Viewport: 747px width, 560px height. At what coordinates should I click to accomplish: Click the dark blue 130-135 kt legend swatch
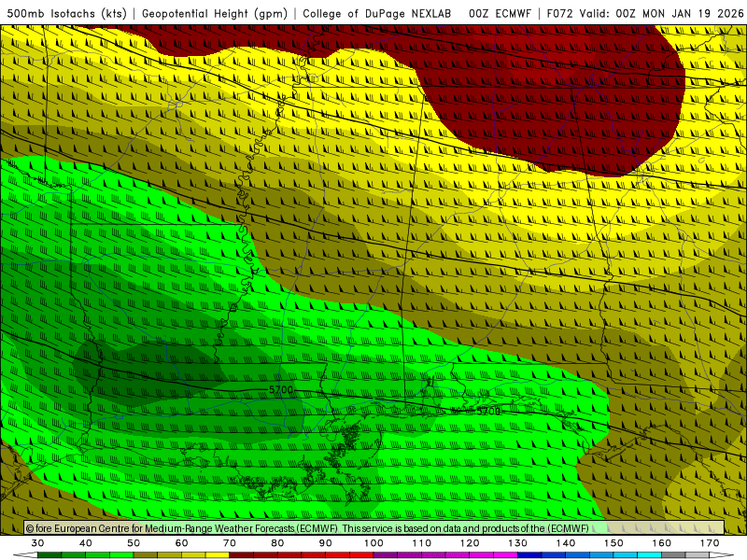click(x=529, y=555)
